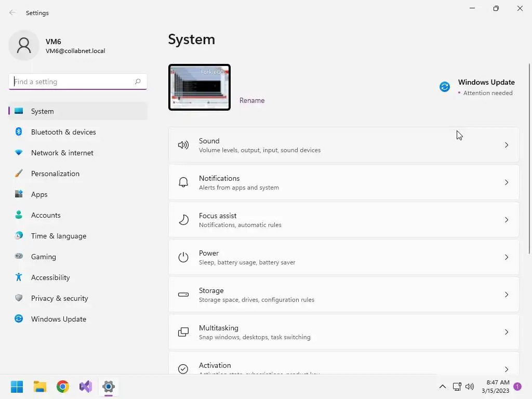This screenshot has height=399, width=532.
Task: Launch Google Chrome from taskbar
Action: click(x=63, y=387)
